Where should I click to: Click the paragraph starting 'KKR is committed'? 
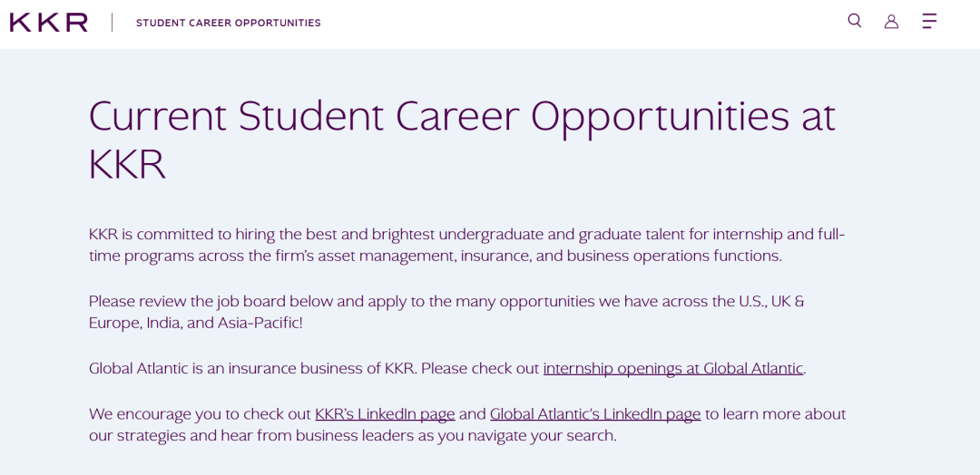[467, 246]
